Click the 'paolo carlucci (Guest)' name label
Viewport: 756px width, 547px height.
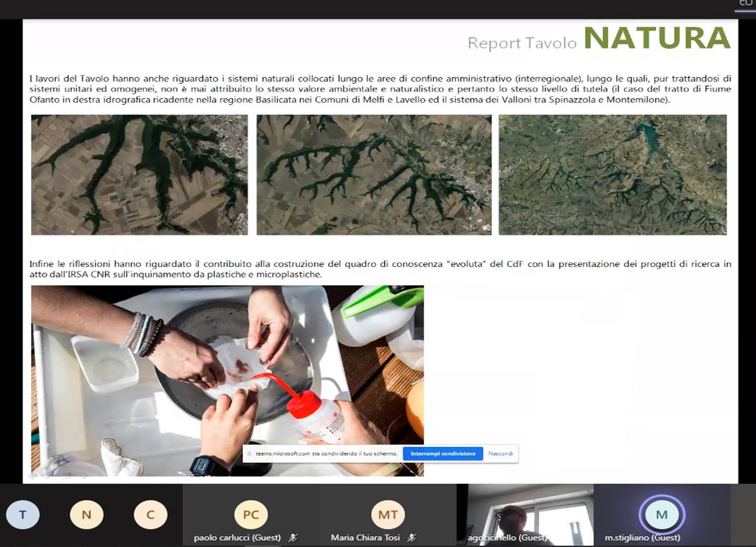(237, 538)
